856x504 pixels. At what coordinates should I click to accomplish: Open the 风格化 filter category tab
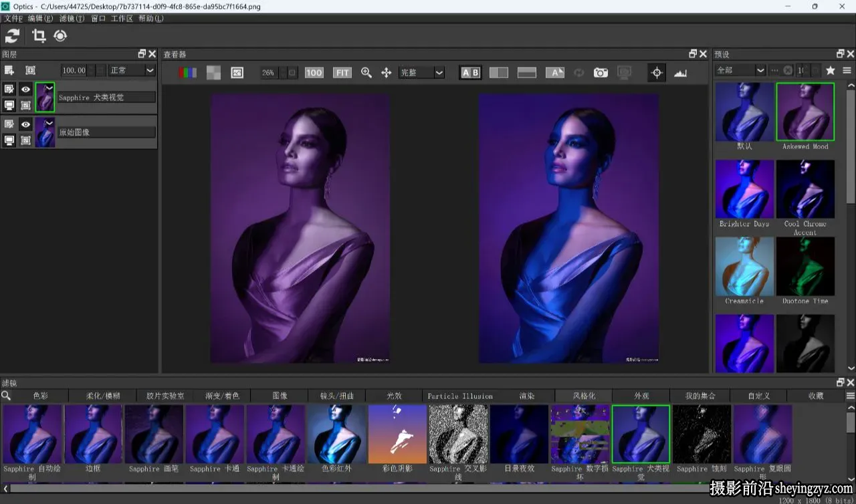click(x=584, y=396)
